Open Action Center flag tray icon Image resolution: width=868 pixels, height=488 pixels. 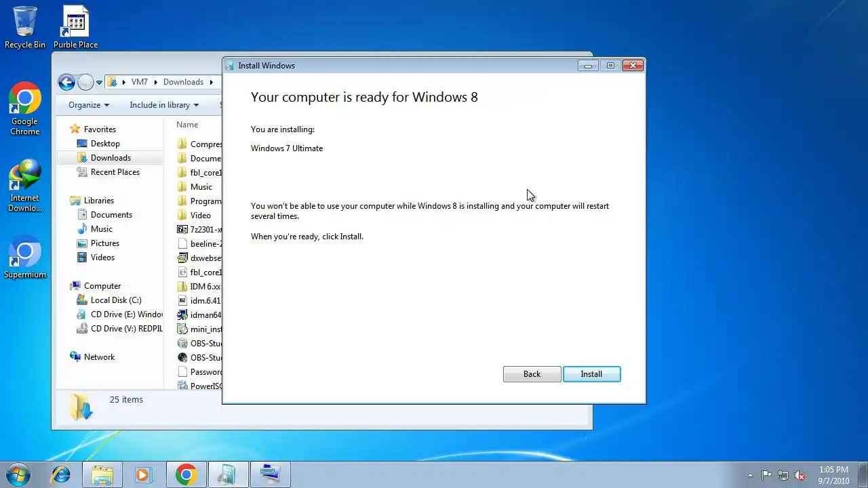pos(766,475)
